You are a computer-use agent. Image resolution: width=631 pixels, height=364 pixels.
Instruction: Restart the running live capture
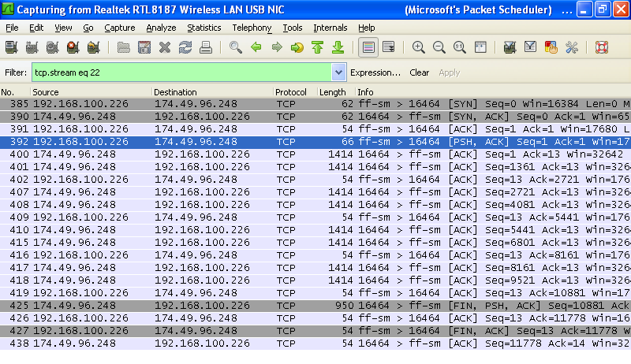[93, 47]
